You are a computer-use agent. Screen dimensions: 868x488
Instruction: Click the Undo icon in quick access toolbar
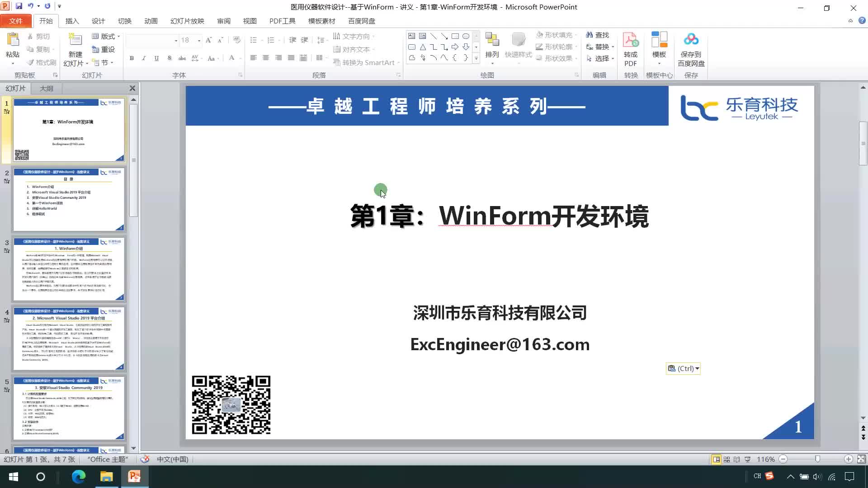click(x=31, y=6)
